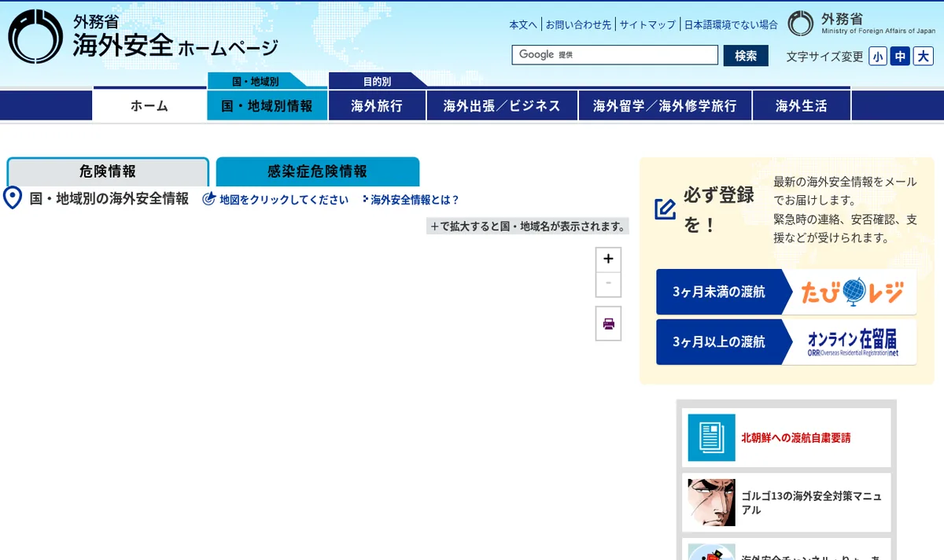The image size is (944, 560).
Task: Focus the Google custom search field
Action: point(615,55)
